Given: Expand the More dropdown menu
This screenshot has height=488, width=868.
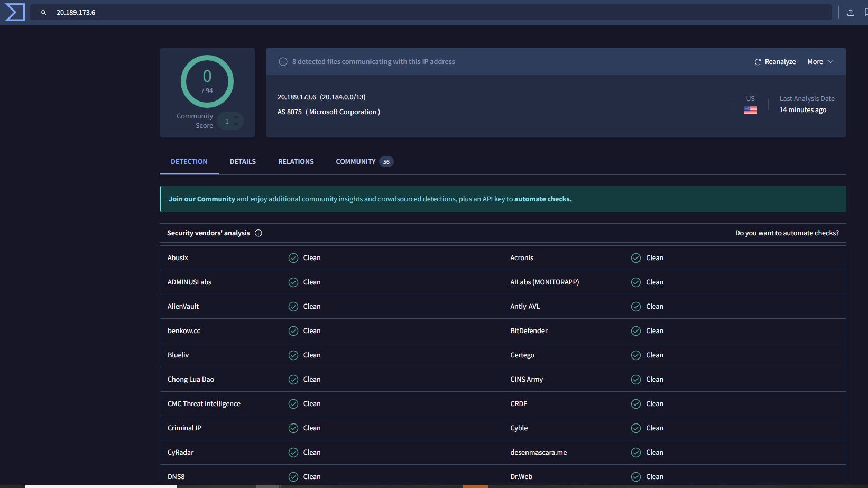Looking at the screenshot, I should click(x=820, y=62).
